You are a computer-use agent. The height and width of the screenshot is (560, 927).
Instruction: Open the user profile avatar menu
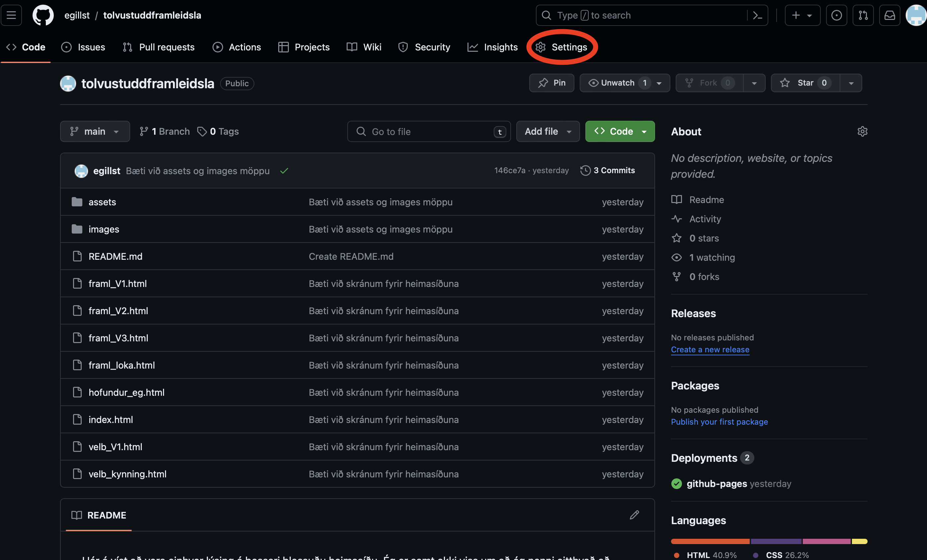click(916, 15)
